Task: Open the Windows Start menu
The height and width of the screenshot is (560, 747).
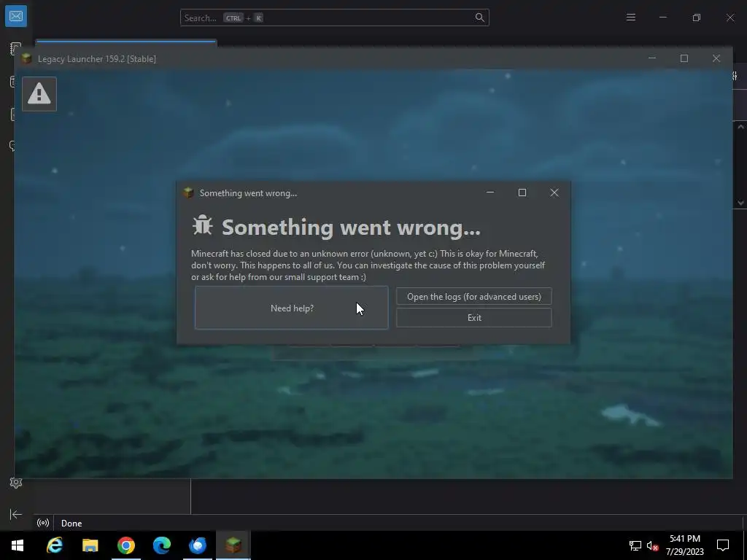Action: [x=18, y=545]
